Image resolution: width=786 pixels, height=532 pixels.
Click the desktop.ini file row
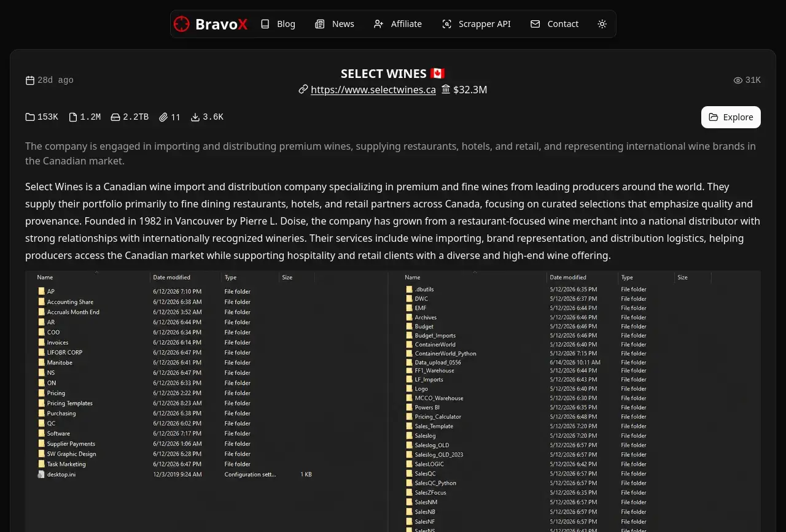point(175,474)
